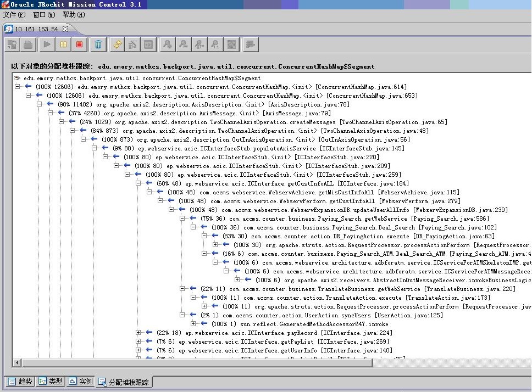Collapse the populateAxisService ICInterfaceStub.java:145 node
532x392 pixels.
[94, 148]
